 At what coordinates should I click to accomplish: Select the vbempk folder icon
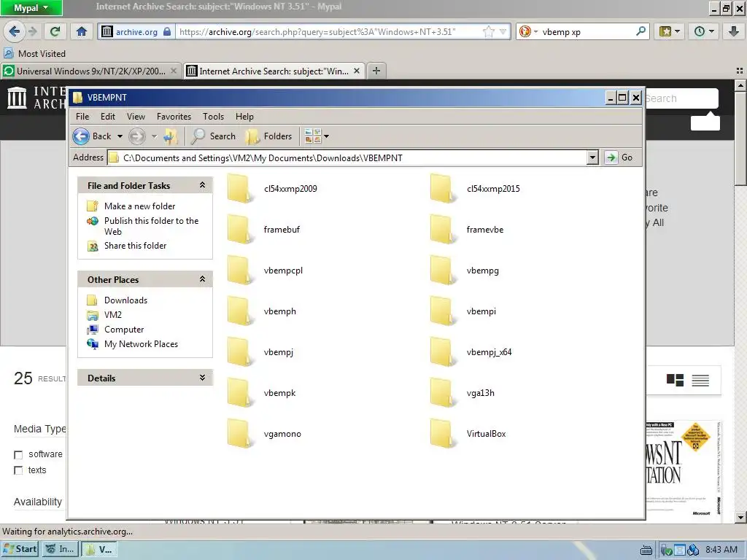(x=239, y=393)
